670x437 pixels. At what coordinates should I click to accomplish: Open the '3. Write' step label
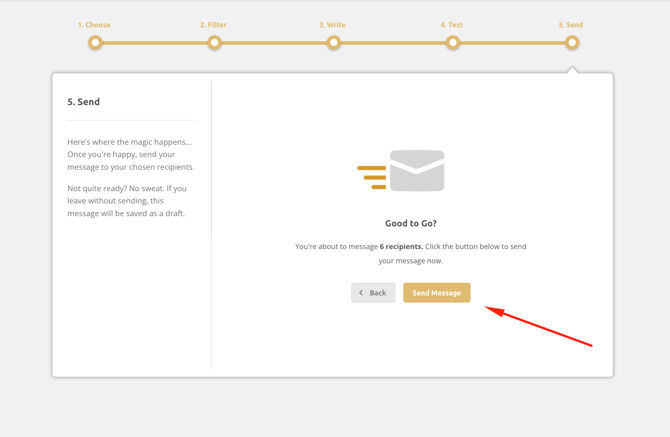(332, 25)
